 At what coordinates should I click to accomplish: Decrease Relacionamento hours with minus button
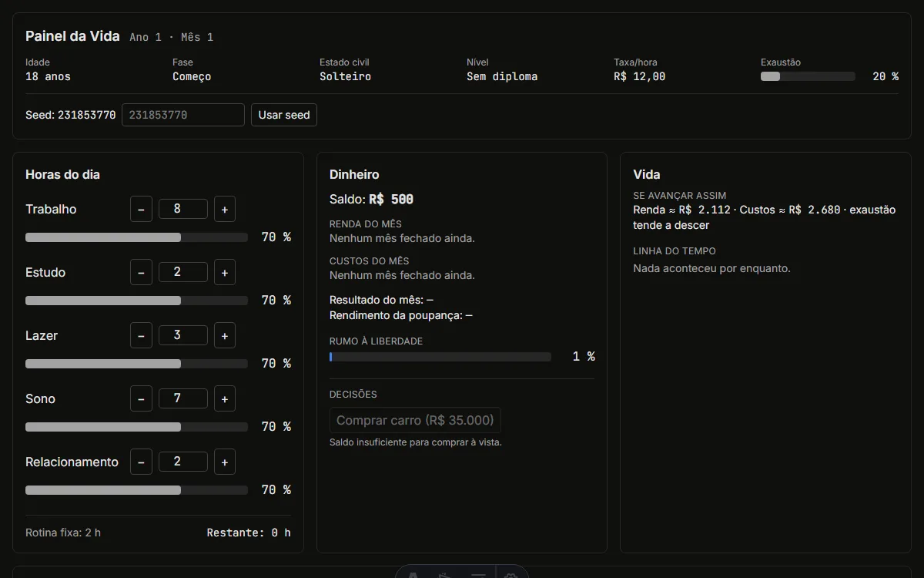point(141,462)
